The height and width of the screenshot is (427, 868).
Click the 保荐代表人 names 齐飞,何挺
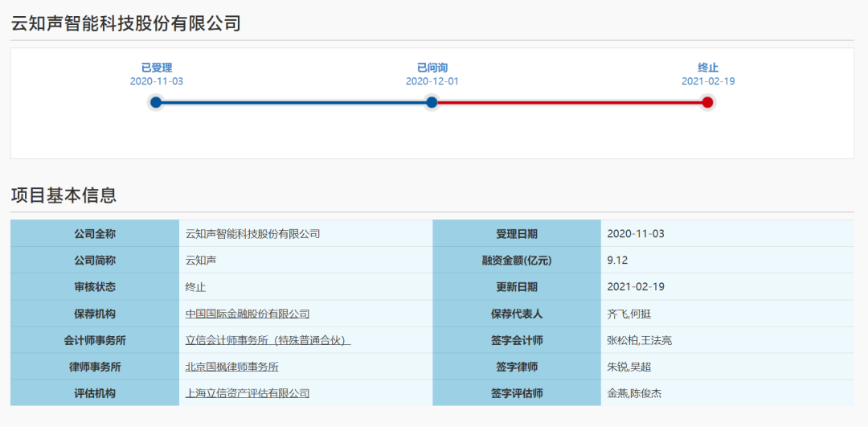click(629, 314)
